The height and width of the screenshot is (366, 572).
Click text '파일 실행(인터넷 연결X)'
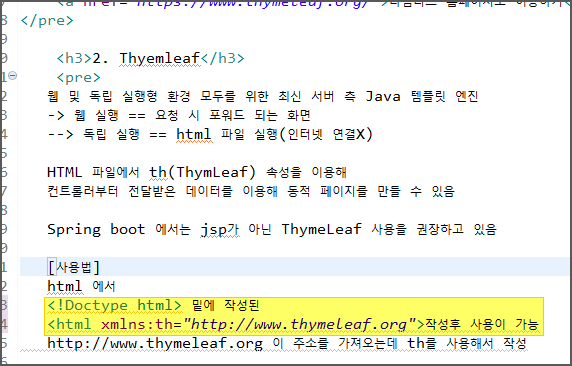pyautogui.click(x=297, y=134)
